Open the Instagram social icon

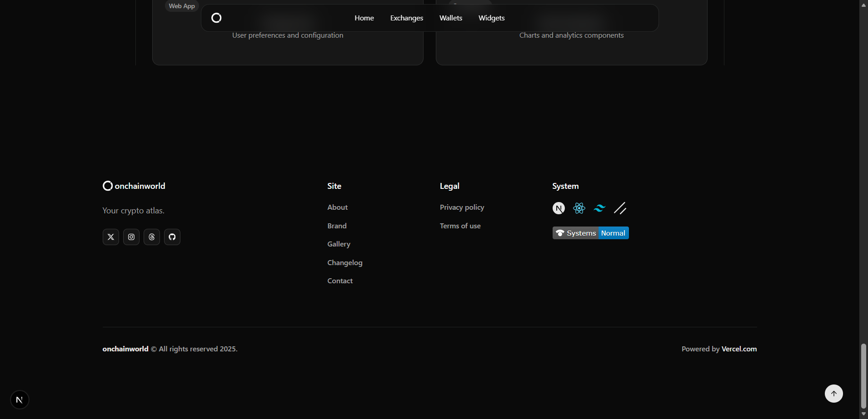tap(131, 237)
